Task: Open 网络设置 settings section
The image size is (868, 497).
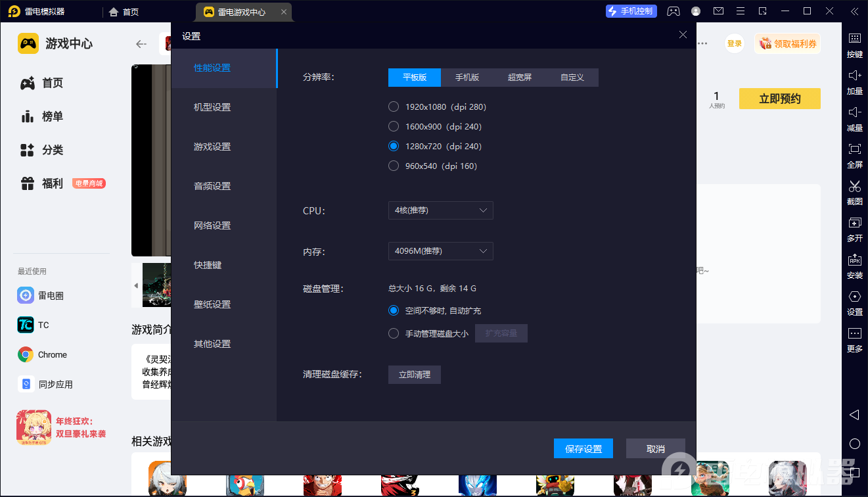Action: [x=224, y=226]
